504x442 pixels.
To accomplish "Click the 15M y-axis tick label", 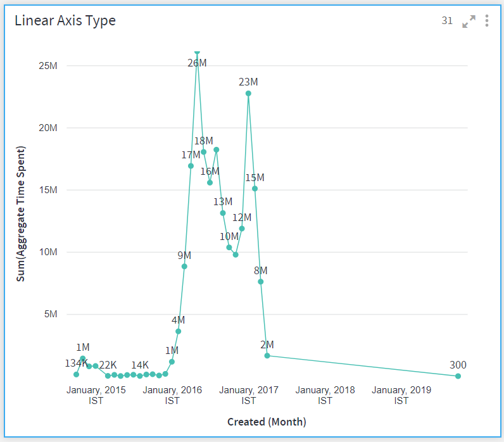I will coord(48,190).
